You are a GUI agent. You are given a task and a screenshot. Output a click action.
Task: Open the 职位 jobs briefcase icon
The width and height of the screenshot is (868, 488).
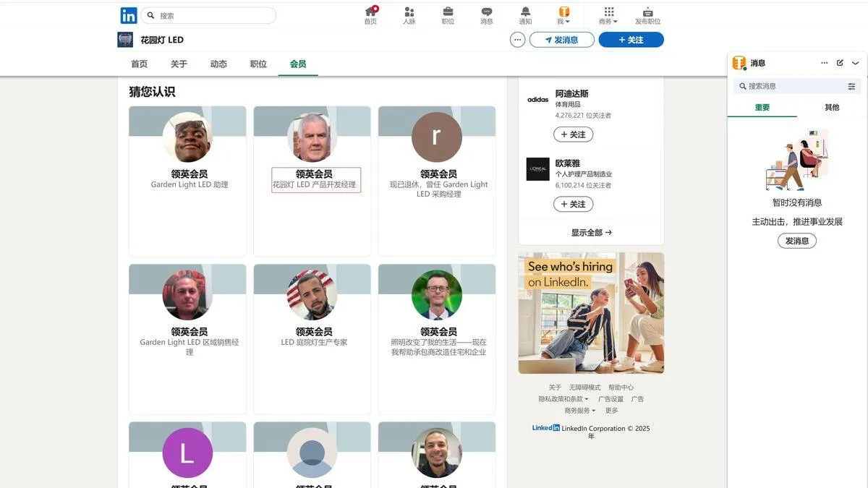[x=448, y=15]
